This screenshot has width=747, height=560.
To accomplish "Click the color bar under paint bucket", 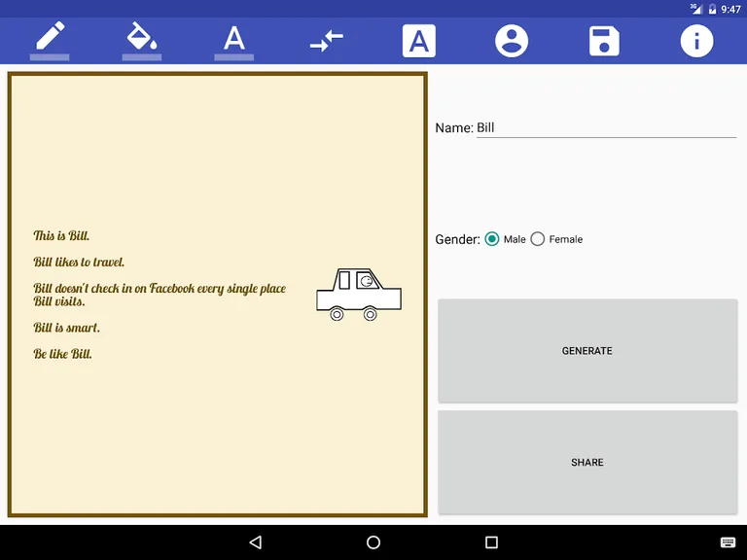I will pos(141,57).
